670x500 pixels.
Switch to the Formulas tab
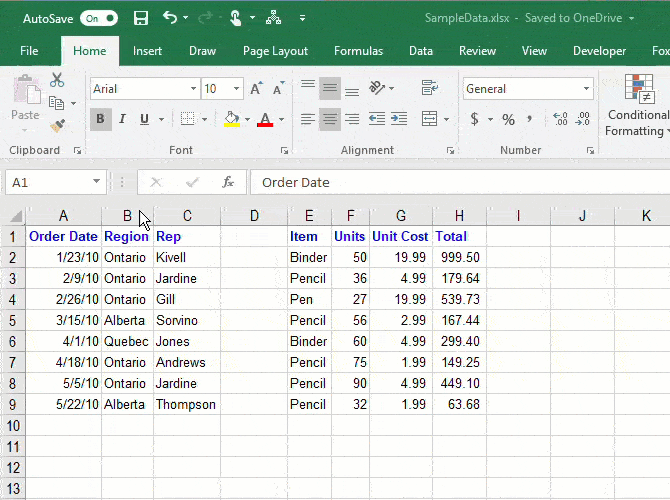(358, 51)
